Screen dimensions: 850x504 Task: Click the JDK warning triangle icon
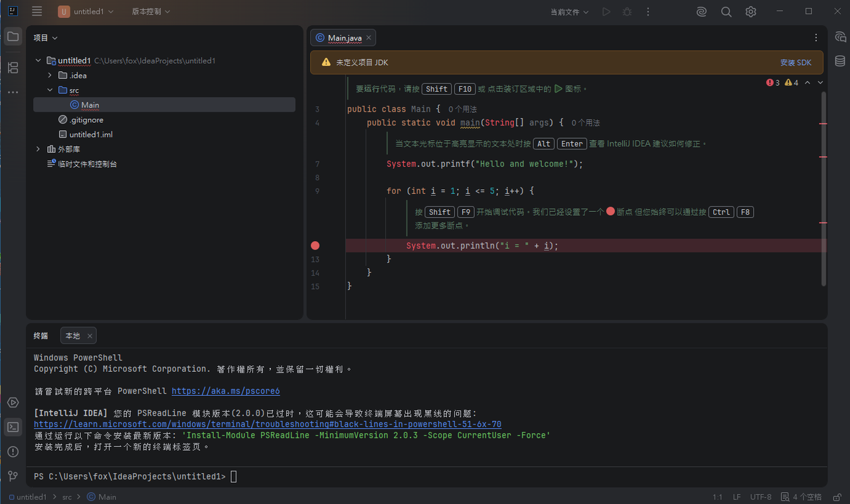326,62
